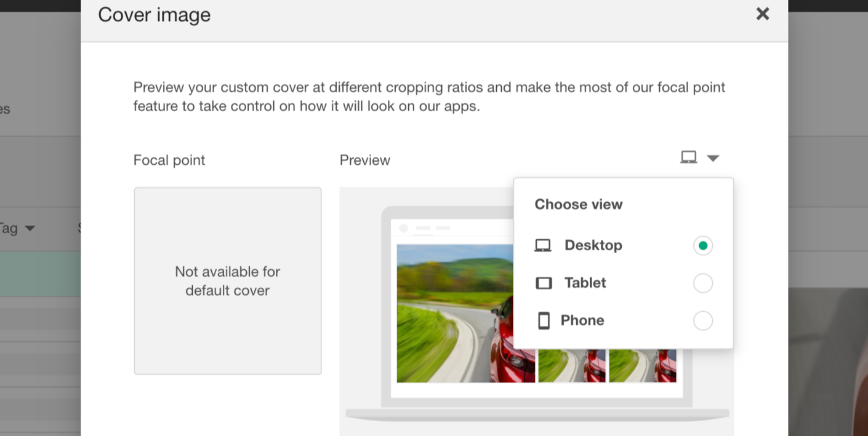
Task: Click the focal point box for default cover
Action: [228, 281]
